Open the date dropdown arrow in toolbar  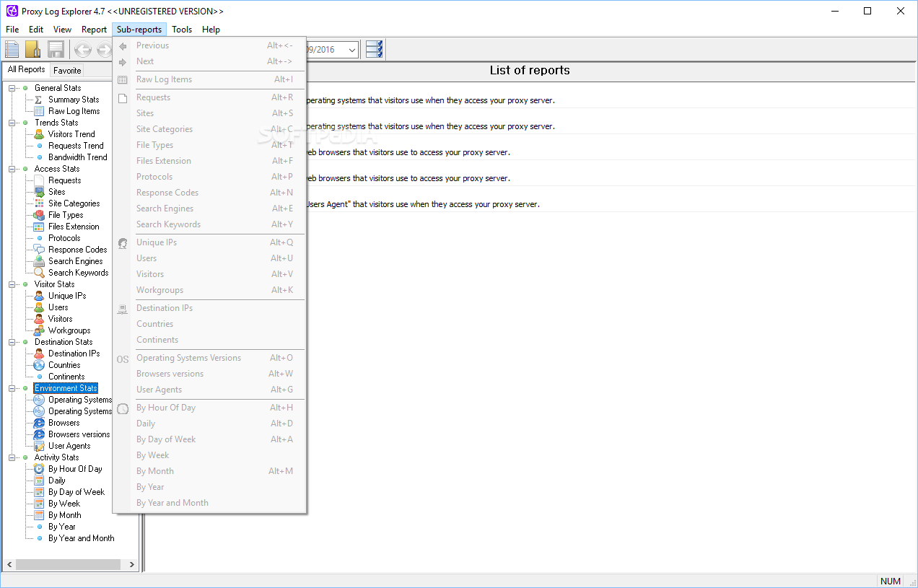pyautogui.click(x=351, y=50)
